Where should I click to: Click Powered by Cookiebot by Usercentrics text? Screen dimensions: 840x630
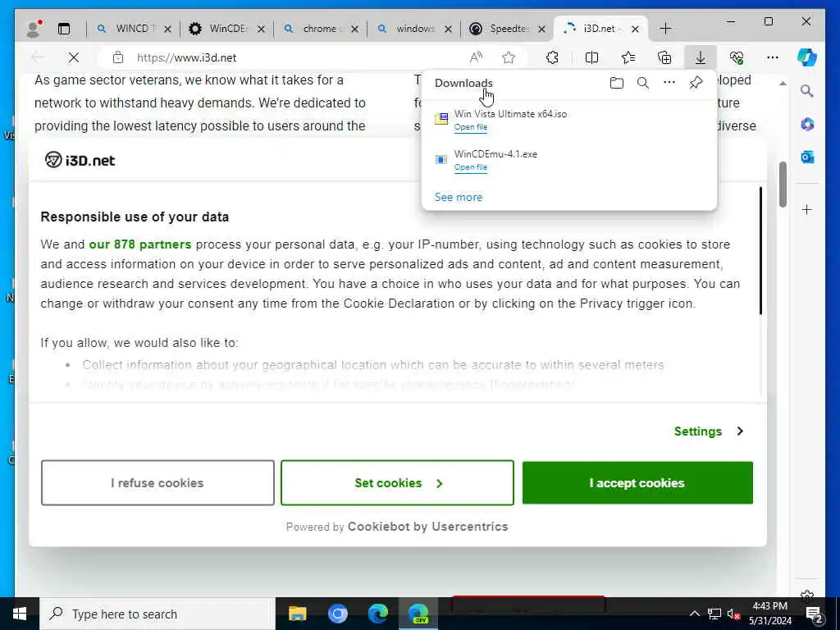(397, 527)
